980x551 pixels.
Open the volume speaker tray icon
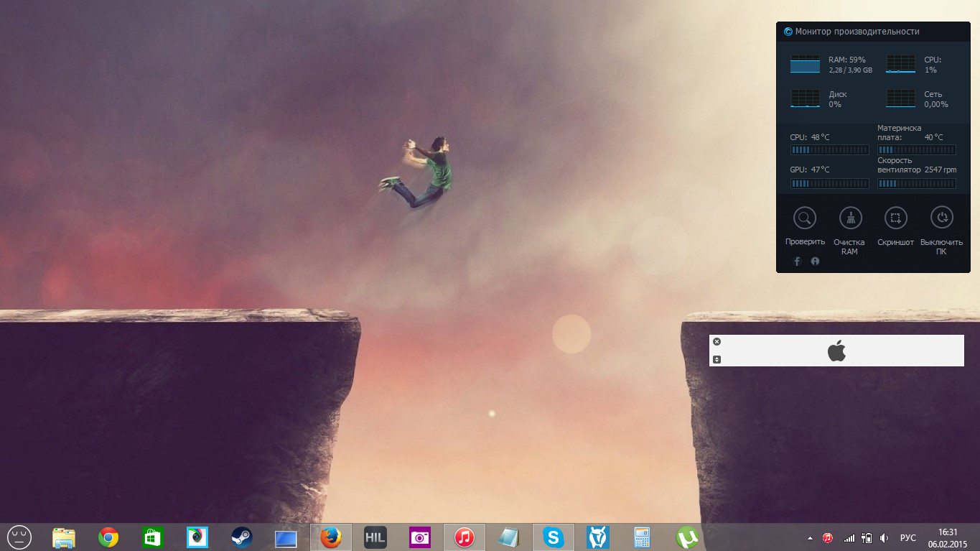tap(884, 538)
